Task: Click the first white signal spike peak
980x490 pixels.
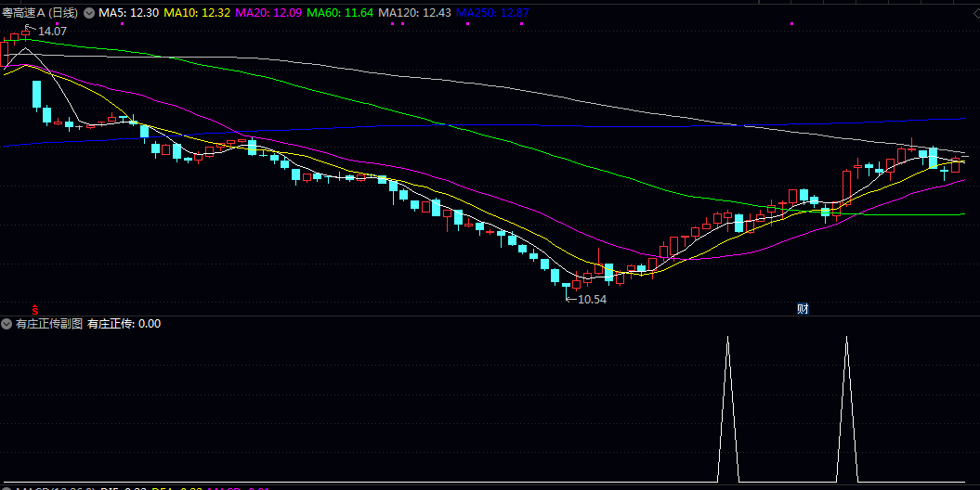Action: [x=727, y=338]
